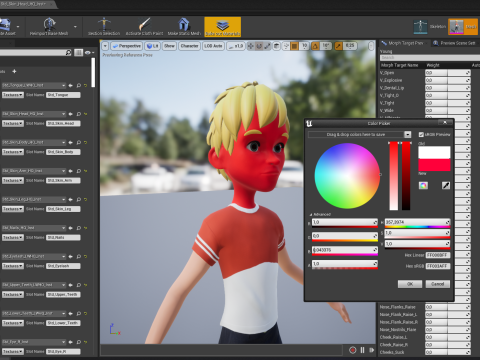Click the Std_Eyelash slot name field
The width and height of the screenshot is (480, 360).
point(63,266)
